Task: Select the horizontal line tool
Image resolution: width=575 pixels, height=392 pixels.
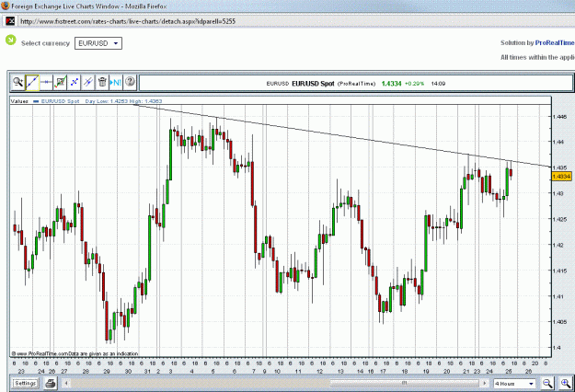Action: click(x=46, y=82)
